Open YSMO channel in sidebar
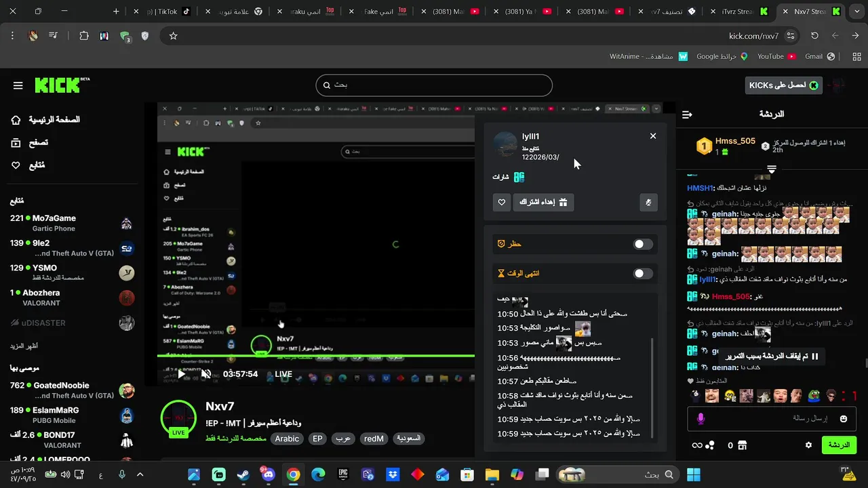The image size is (868, 488). [72, 272]
